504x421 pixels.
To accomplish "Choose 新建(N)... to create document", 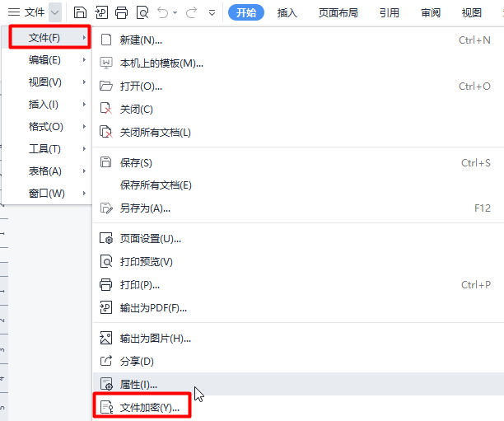I will tap(298, 40).
